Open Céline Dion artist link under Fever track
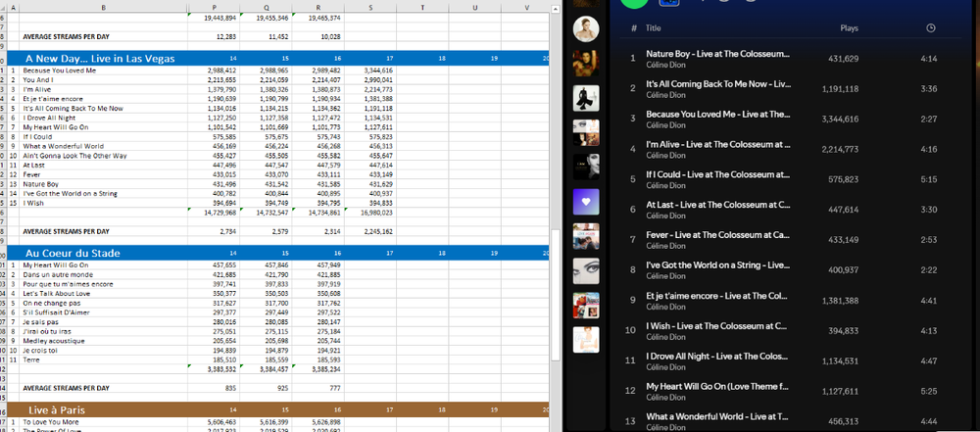980x432 pixels. coord(665,246)
